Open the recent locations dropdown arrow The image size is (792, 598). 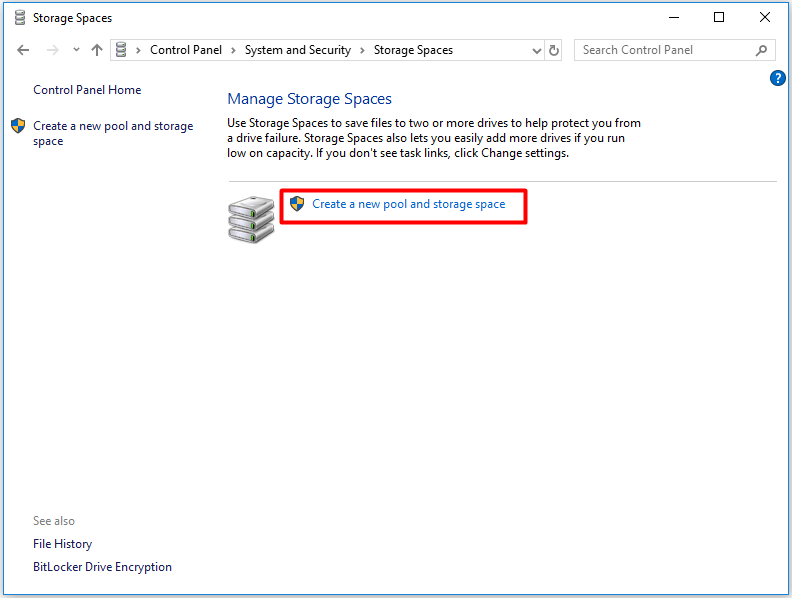(76, 49)
